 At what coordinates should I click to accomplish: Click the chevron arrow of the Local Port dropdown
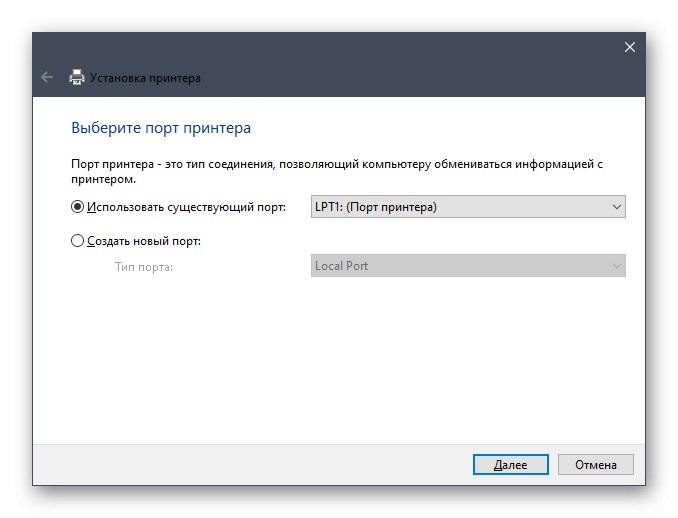tap(616, 266)
